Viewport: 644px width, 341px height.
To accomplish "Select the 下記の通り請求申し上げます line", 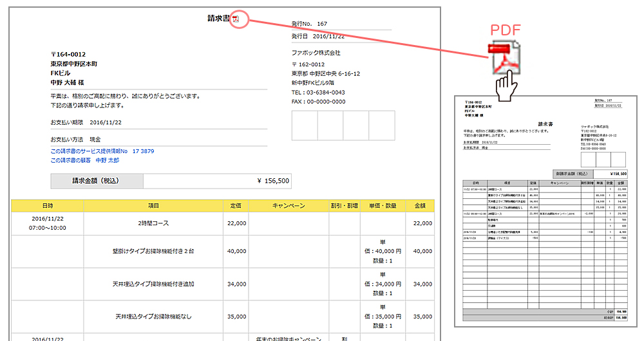I will [88, 106].
